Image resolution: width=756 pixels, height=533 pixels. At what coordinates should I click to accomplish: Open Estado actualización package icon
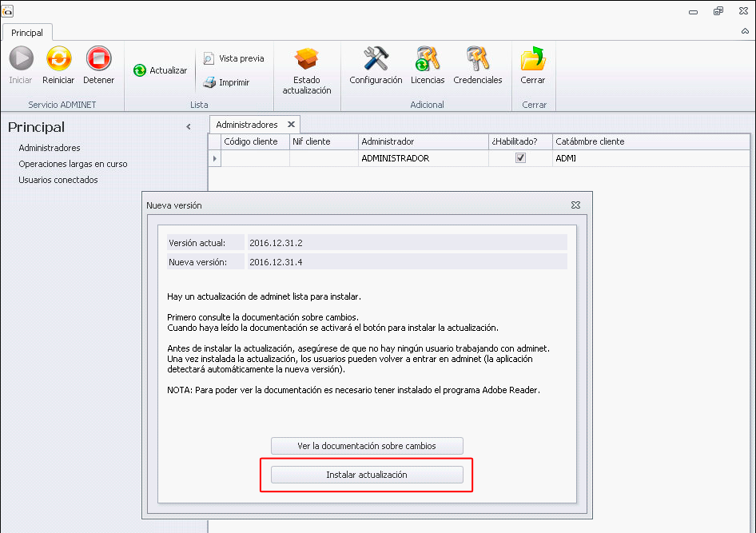pyautogui.click(x=307, y=59)
